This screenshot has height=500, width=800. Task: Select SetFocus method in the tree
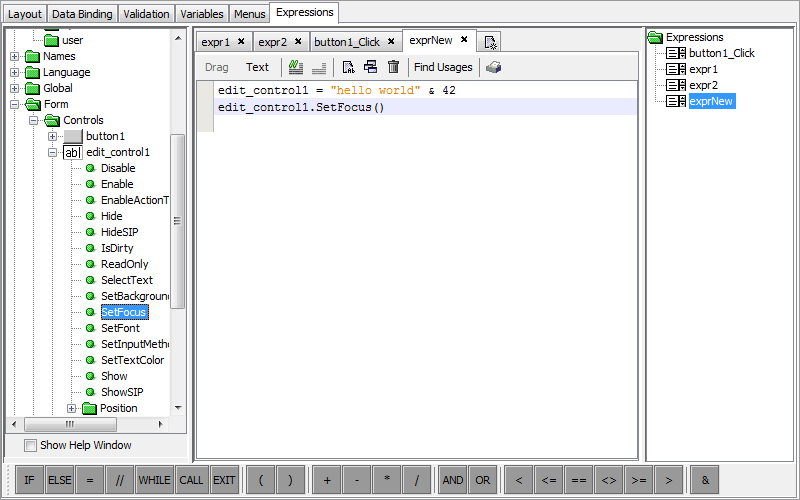123,312
